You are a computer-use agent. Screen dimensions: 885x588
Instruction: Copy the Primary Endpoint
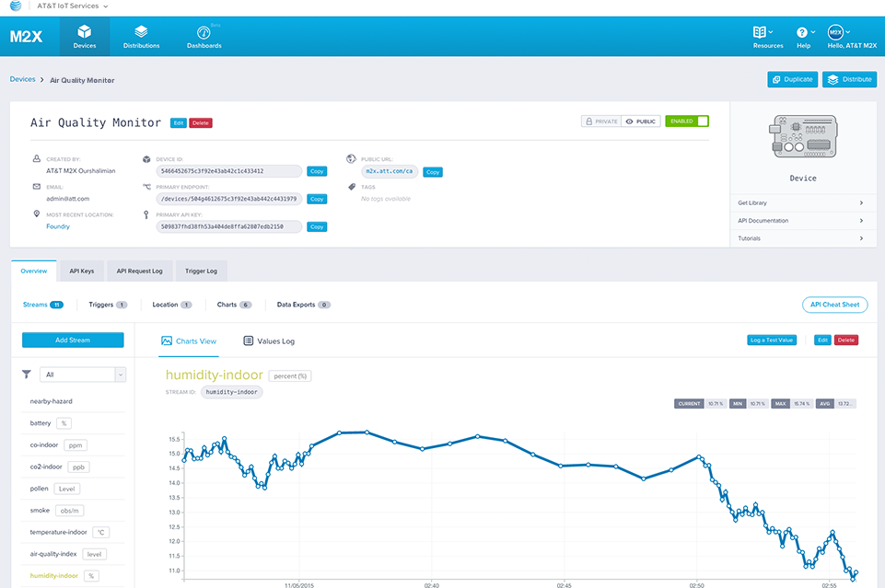pos(317,199)
